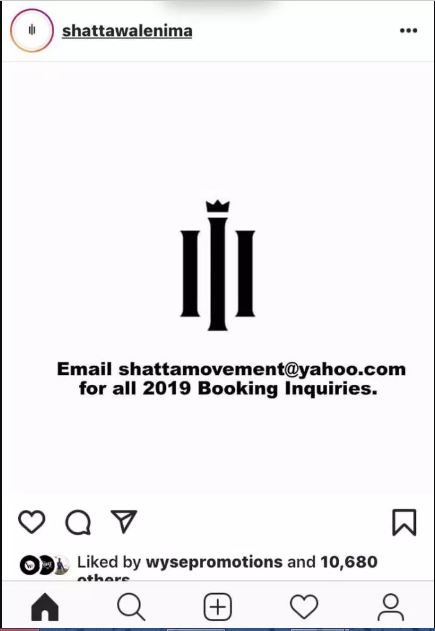Save post with the bookmark icon
This screenshot has width=435, height=631.
(404, 522)
